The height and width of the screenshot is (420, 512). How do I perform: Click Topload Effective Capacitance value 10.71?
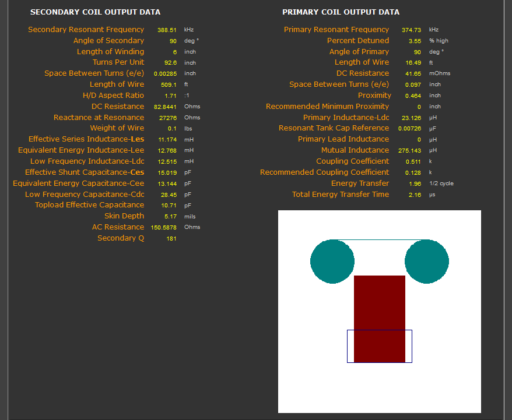(x=169, y=206)
